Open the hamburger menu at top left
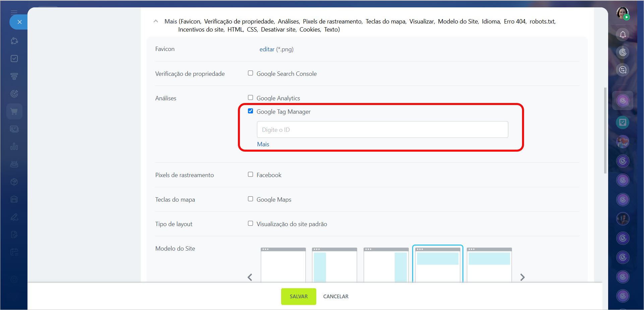644x310 pixels. (14, 12)
